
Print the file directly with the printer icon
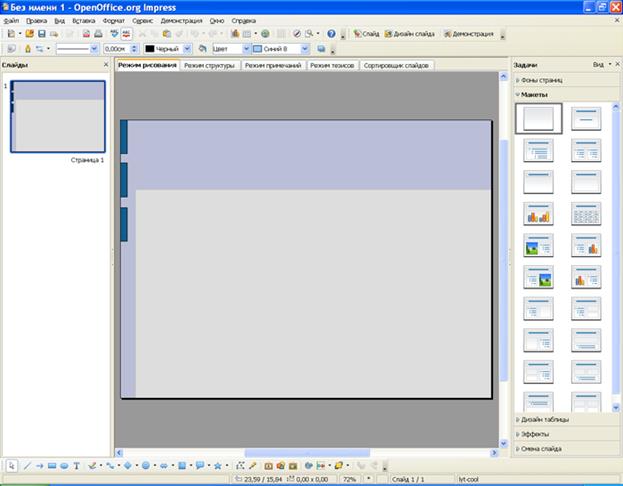click(x=98, y=34)
